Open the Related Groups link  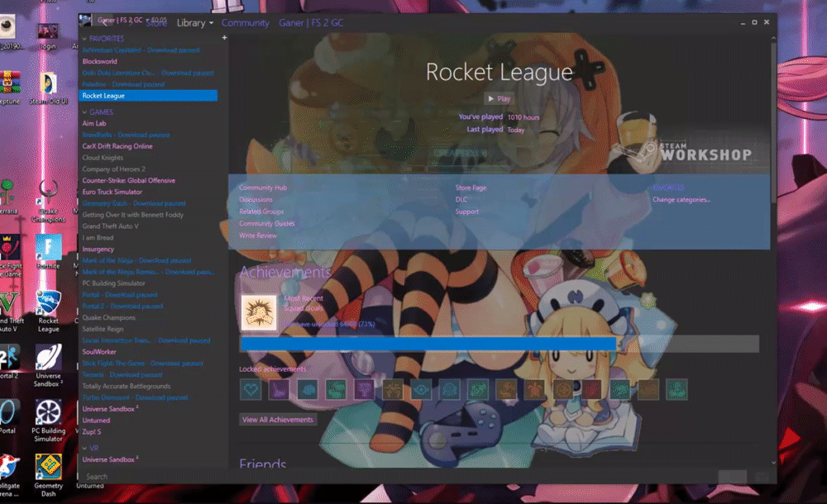coord(261,212)
